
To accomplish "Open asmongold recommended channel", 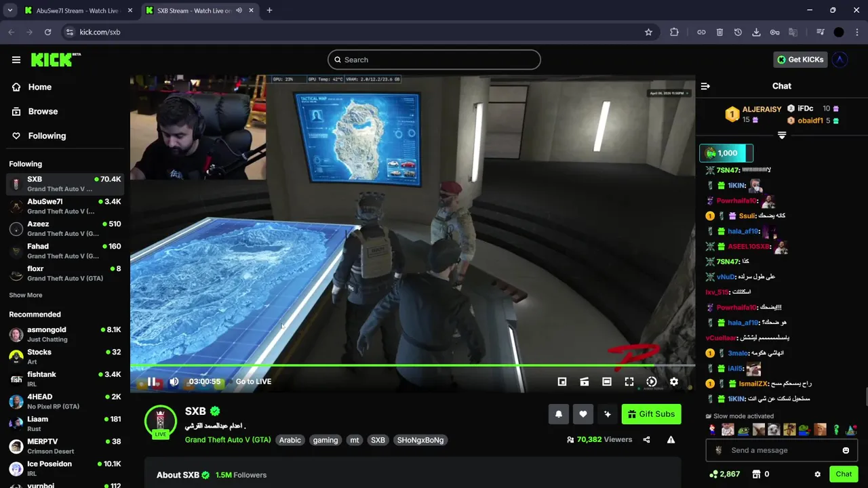I will click(65, 334).
